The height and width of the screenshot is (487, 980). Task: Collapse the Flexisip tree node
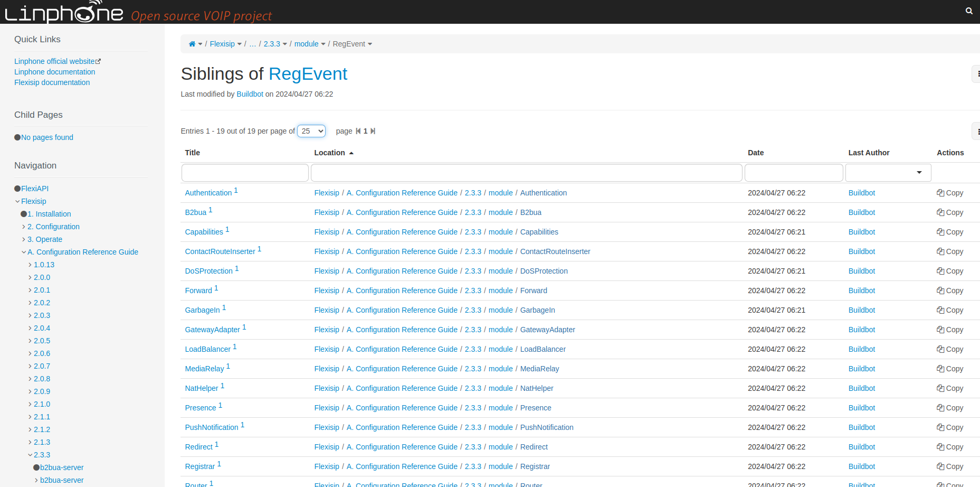click(x=17, y=201)
